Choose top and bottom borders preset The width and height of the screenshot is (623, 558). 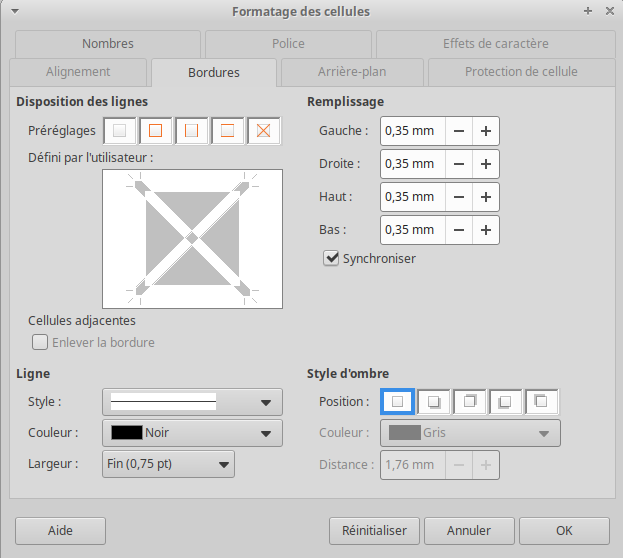coord(228,131)
